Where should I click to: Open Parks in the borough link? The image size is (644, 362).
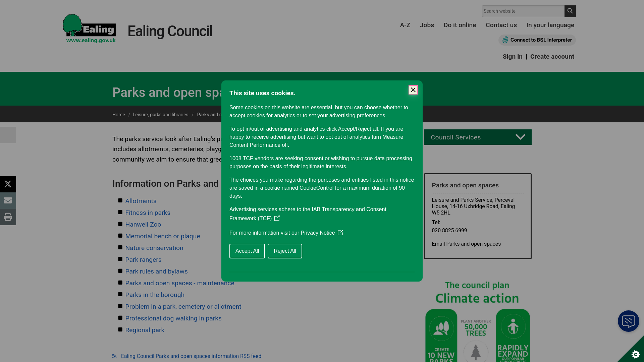155,295
